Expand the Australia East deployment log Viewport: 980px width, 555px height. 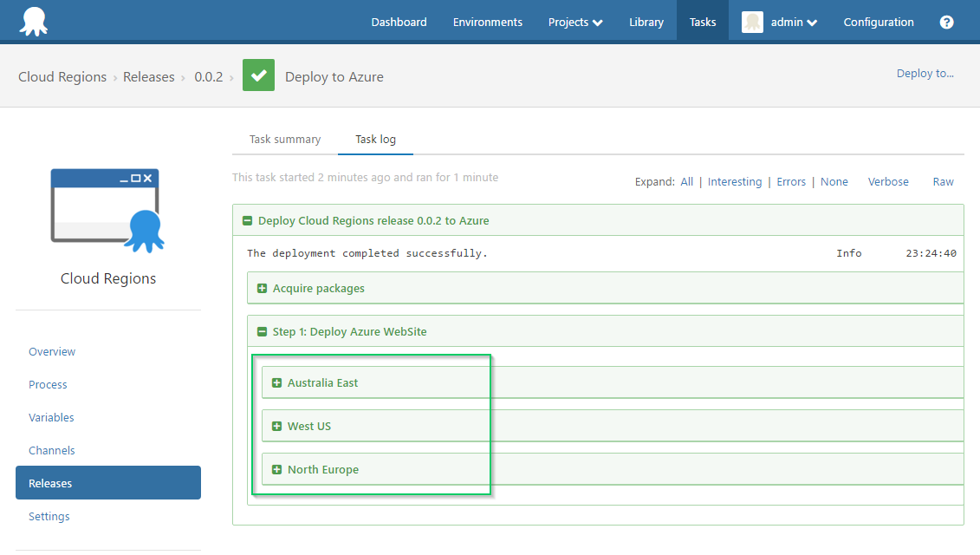click(276, 382)
